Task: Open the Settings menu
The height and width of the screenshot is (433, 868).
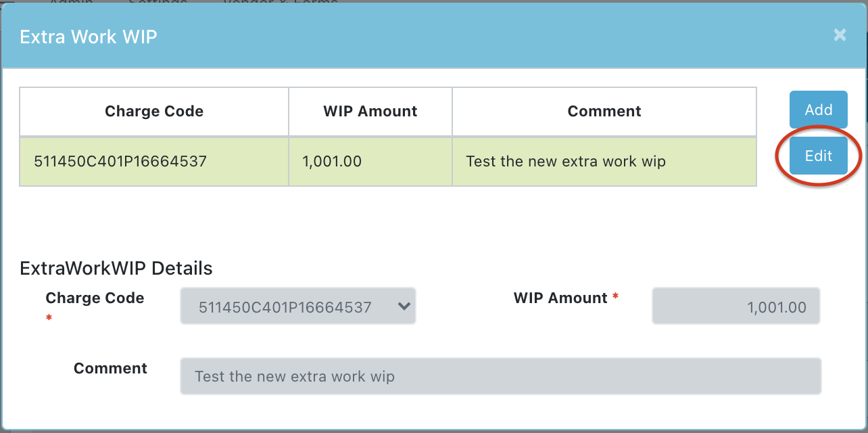Action: click(156, 3)
